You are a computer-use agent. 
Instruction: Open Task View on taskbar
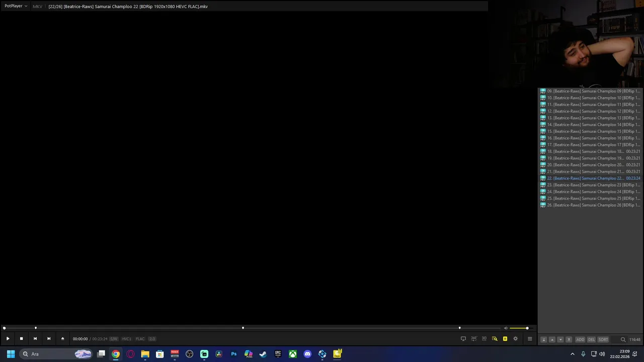click(101, 354)
